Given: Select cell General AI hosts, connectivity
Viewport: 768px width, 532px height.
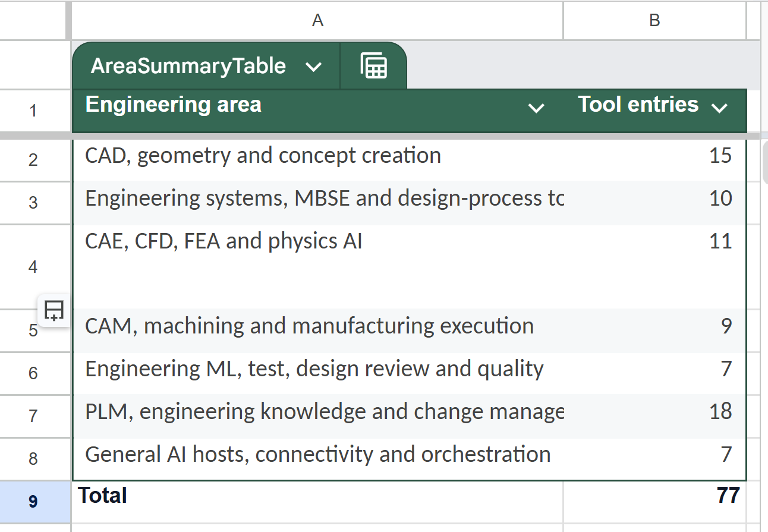Looking at the screenshot, I should (x=317, y=459).
